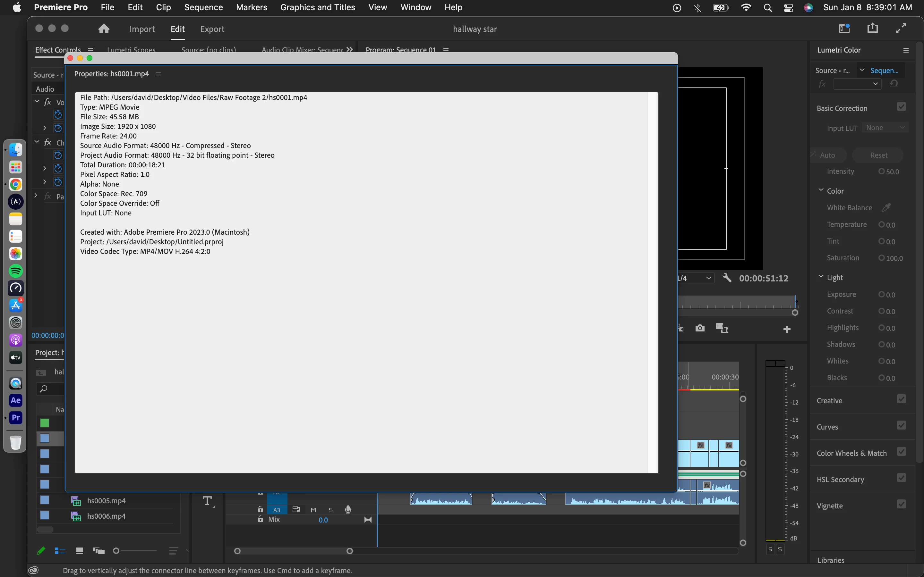This screenshot has width=924, height=577.
Task: Uncheck the Basic Correction checkbox
Action: (x=901, y=107)
